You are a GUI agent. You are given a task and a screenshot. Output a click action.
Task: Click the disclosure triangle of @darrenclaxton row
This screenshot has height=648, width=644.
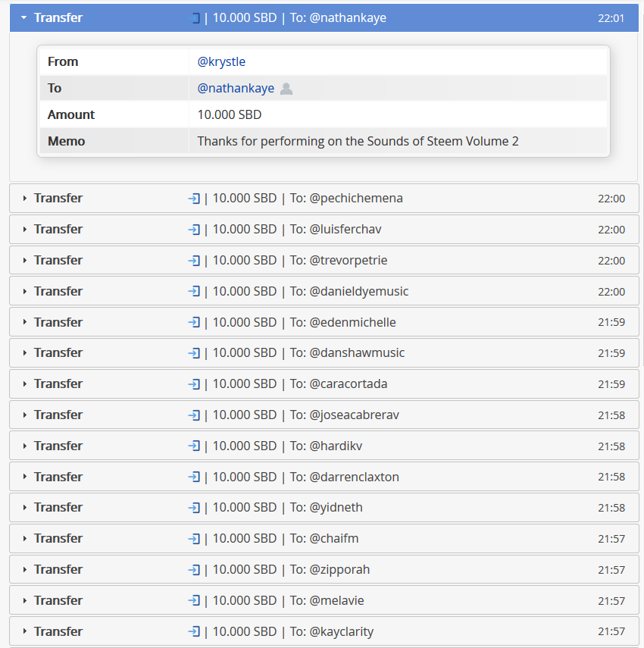click(x=25, y=477)
